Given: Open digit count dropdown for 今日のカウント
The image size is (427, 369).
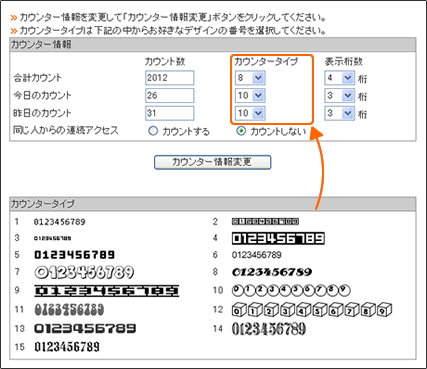Looking at the screenshot, I should pyautogui.click(x=339, y=96).
